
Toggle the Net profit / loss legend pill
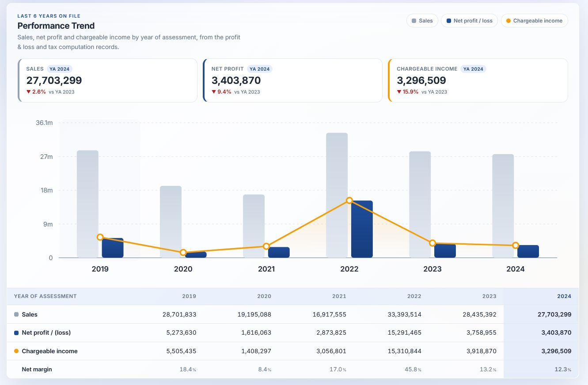click(469, 21)
